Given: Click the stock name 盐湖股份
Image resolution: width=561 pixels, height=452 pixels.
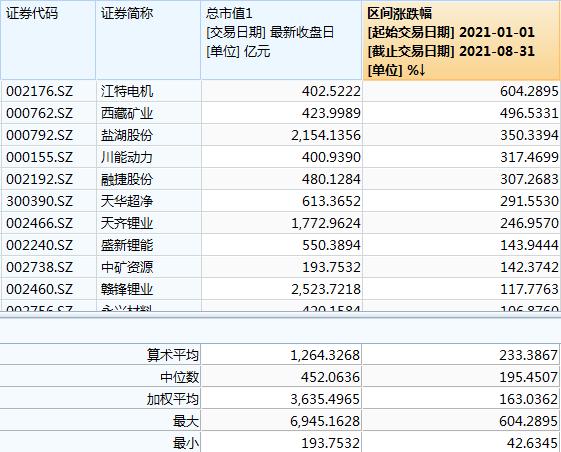Looking at the screenshot, I should click(x=127, y=135).
